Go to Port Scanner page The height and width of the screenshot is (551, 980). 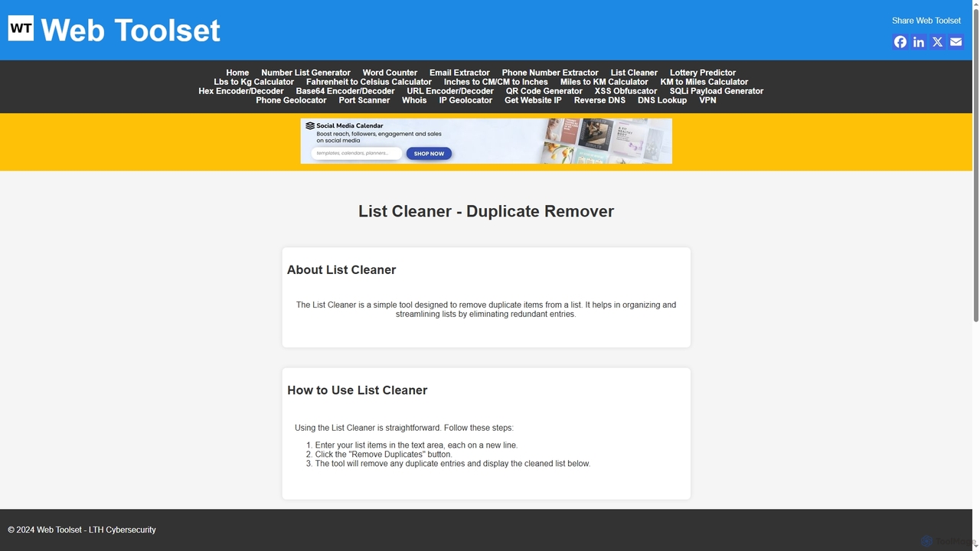364,100
